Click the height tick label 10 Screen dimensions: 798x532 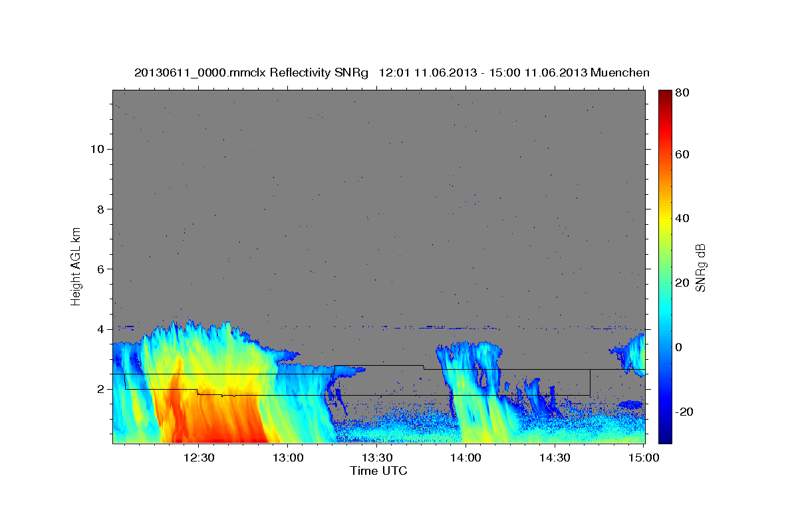click(x=99, y=149)
